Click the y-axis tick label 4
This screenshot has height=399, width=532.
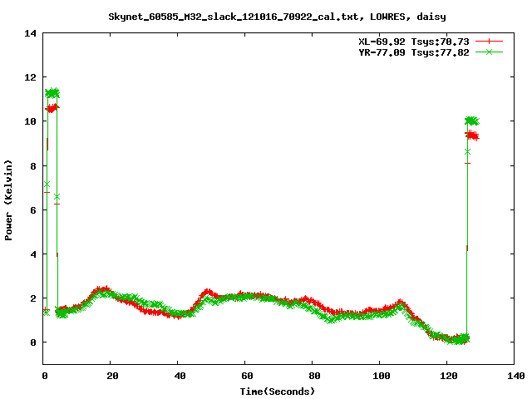pos(33,254)
